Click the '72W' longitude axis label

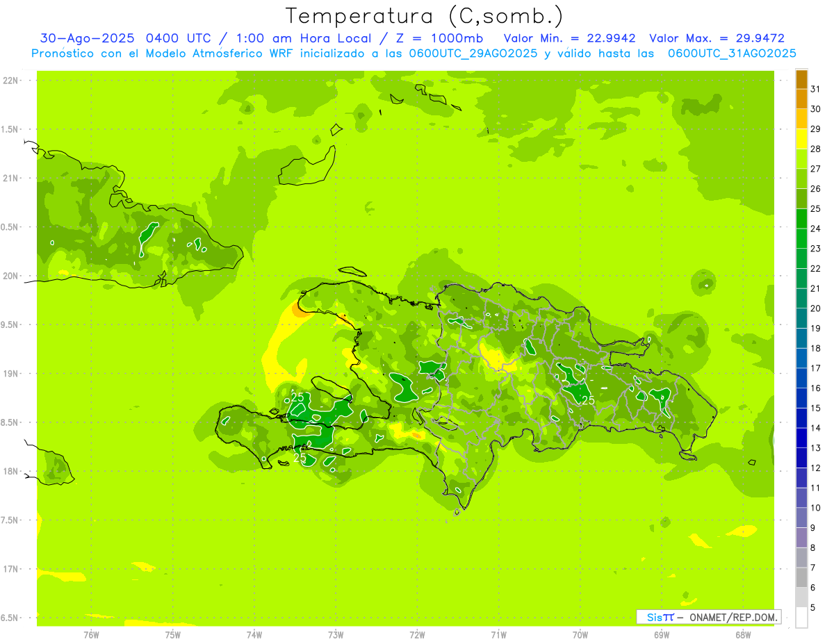click(x=417, y=634)
